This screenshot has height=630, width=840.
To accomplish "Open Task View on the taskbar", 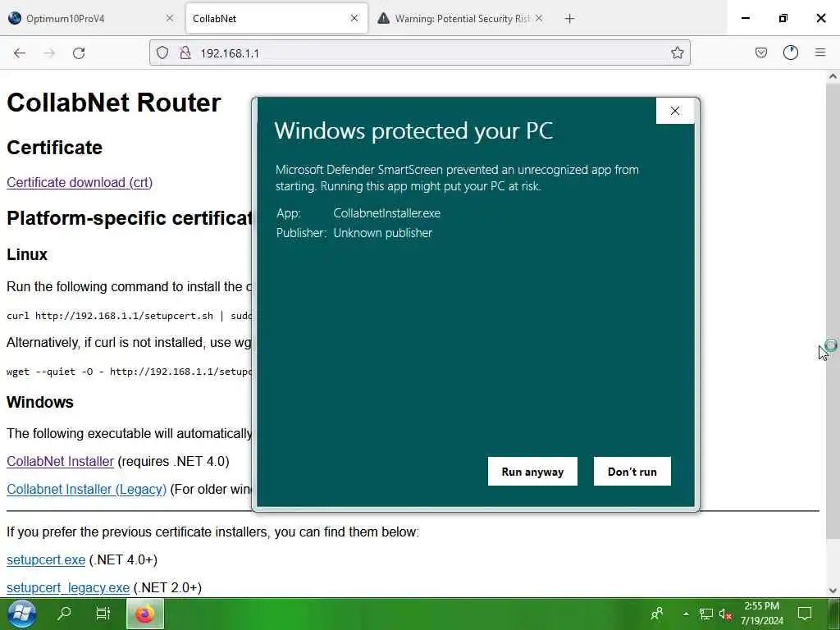I will pos(103,614).
